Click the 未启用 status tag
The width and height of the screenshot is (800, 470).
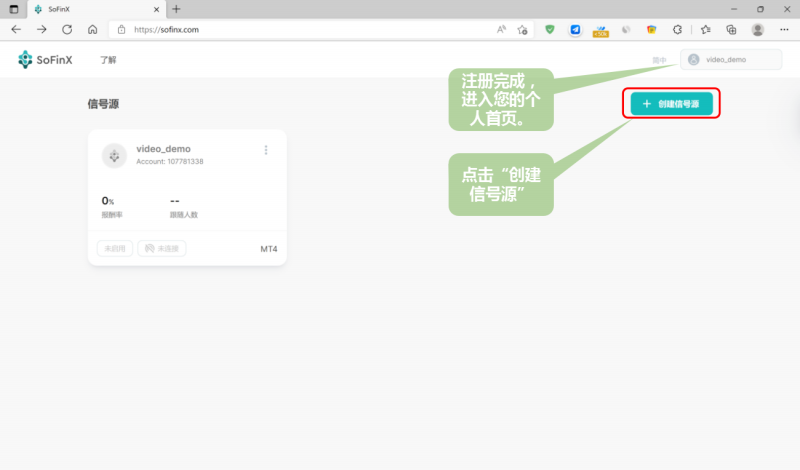pyautogui.click(x=115, y=249)
